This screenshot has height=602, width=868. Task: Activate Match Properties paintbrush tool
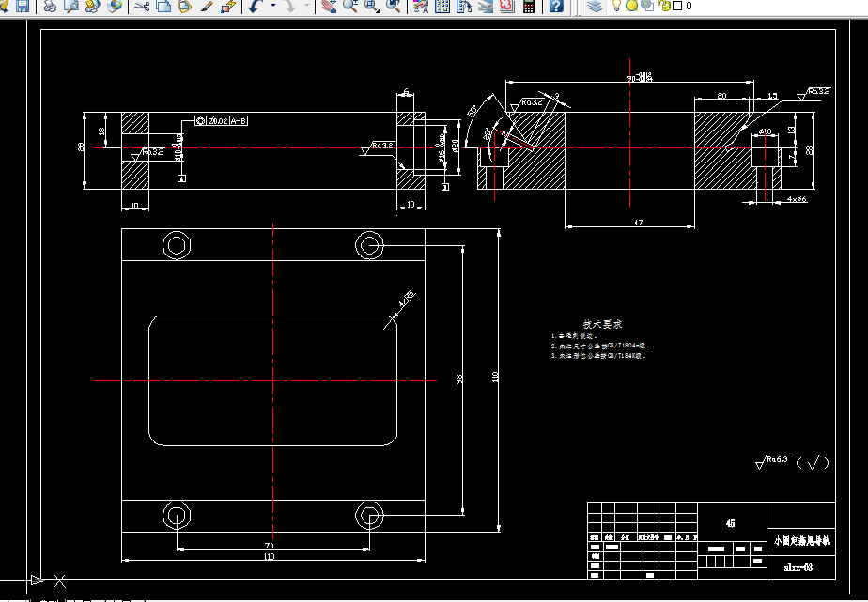point(207,6)
